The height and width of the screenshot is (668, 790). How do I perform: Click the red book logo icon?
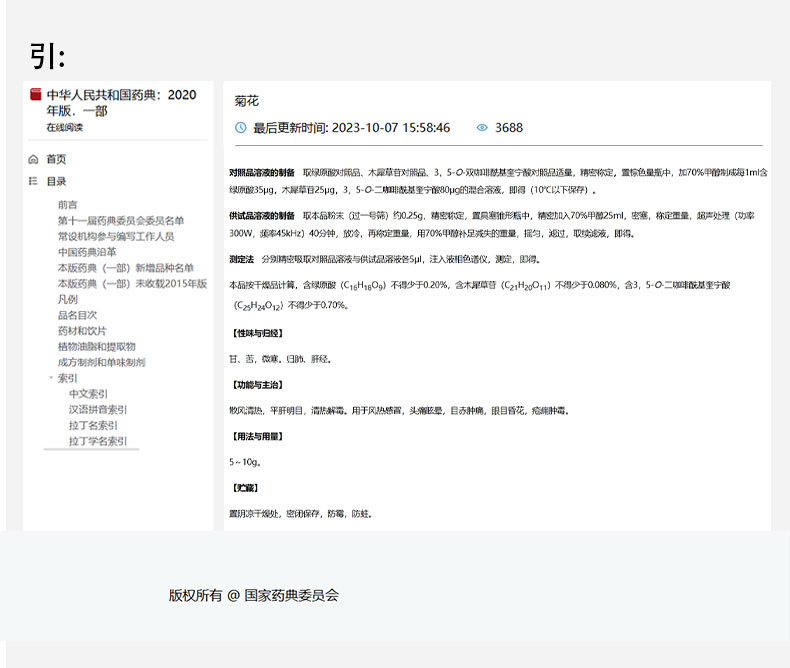pos(35,96)
